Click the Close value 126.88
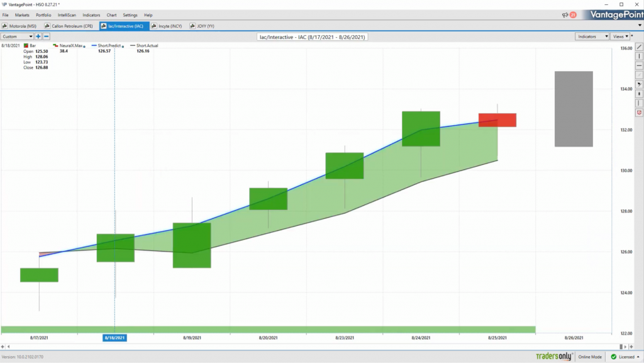Viewport: 644px width, 363px height. (42, 67)
